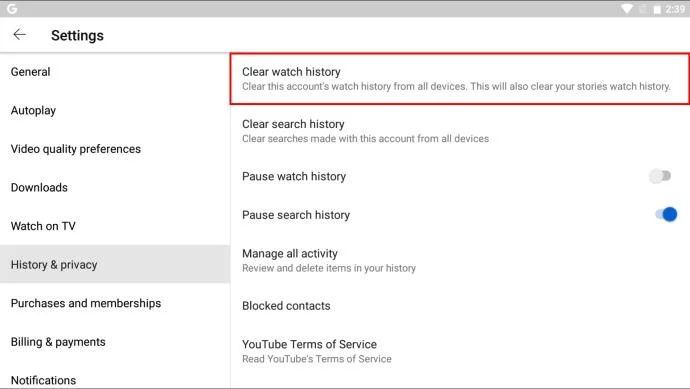
Task: Open Purchases and memberships
Action: 115,303
